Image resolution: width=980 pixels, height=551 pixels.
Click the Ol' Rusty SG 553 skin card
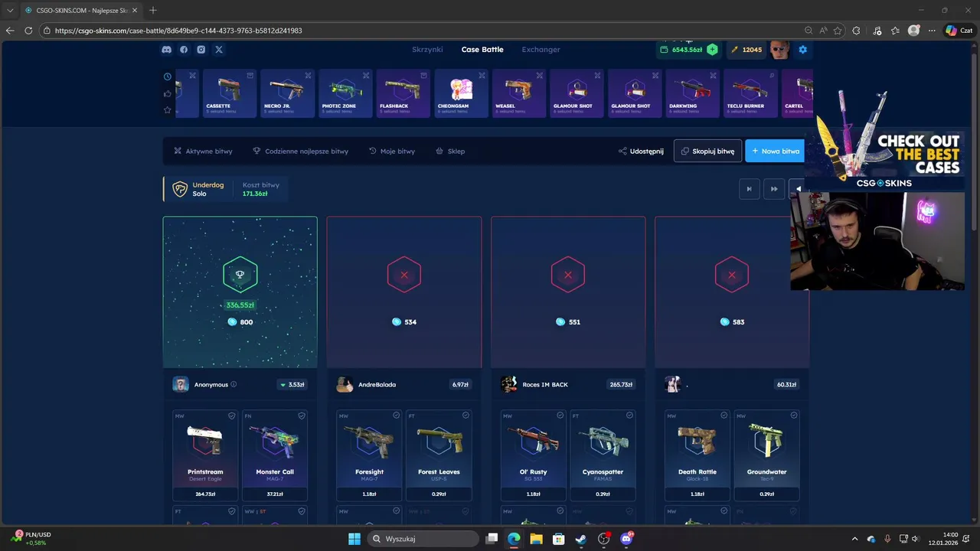(534, 455)
